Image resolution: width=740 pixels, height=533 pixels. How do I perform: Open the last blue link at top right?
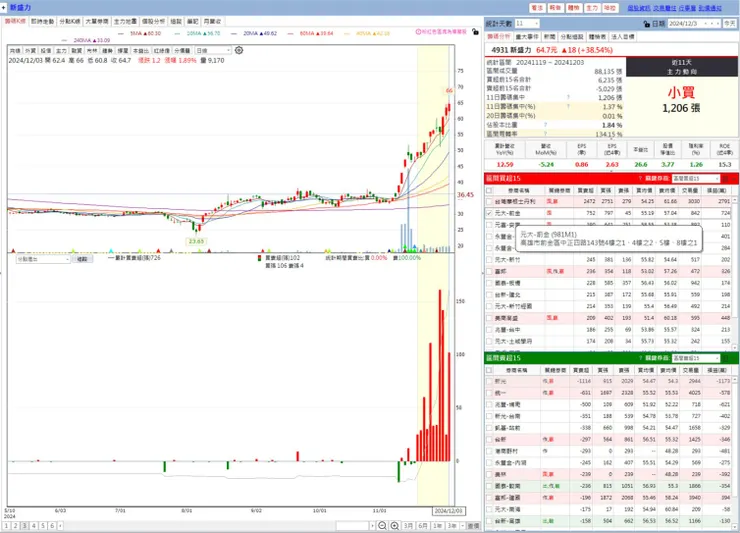[x=710, y=8]
